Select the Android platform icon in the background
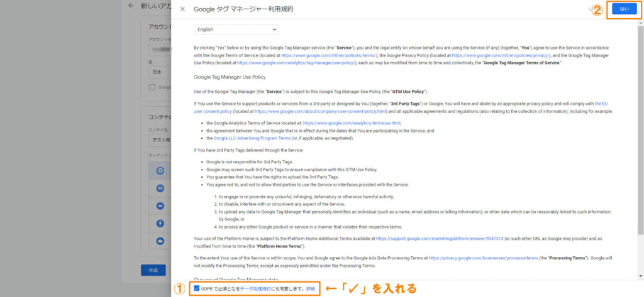 click(x=160, y=206)
